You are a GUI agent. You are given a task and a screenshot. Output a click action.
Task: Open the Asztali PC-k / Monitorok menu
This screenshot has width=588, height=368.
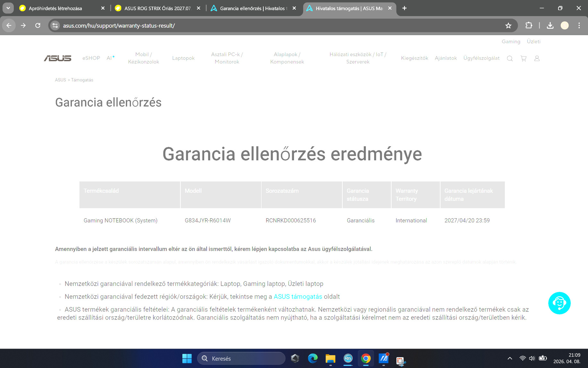point(227,58)
